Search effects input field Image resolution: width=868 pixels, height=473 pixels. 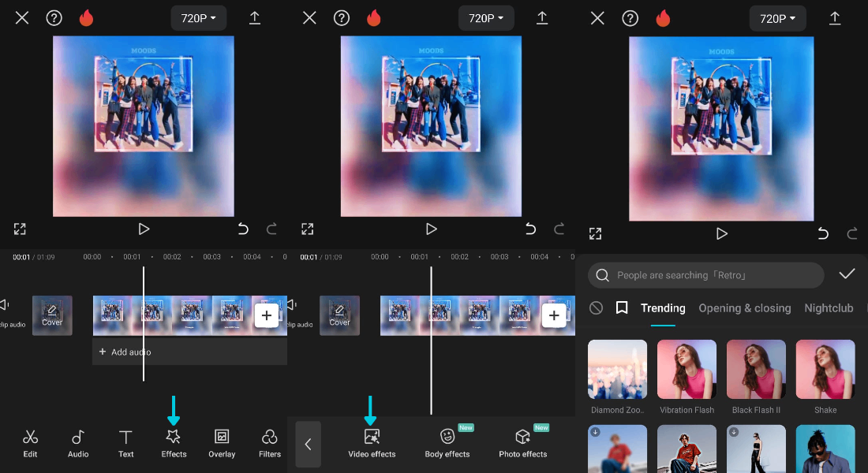pos(705,275)
